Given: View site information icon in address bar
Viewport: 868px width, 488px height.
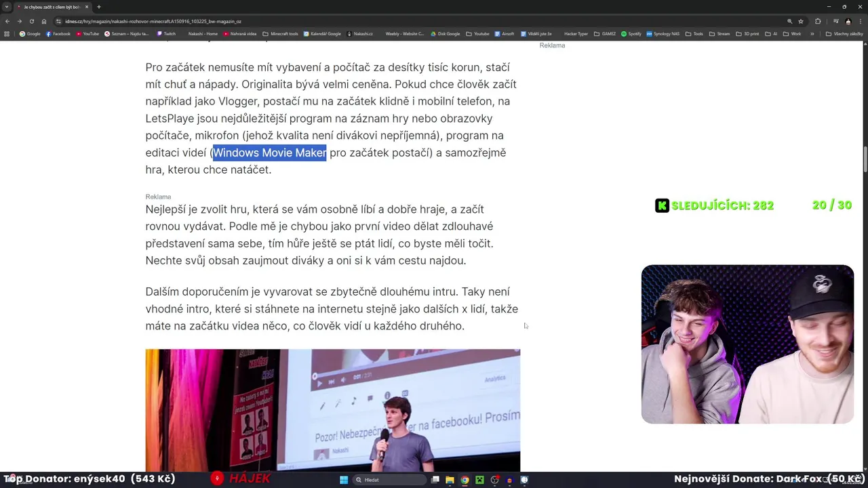Looking at the screenshot, I should tap(59, 21).
